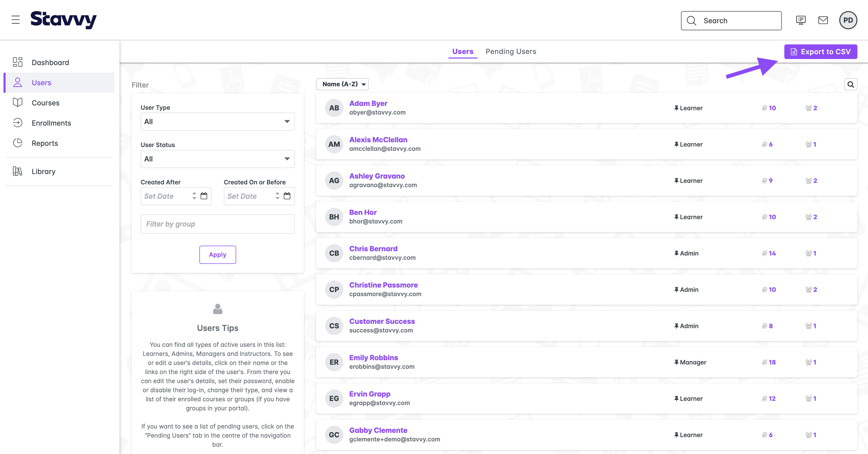Open the hamburger navigation menu
Screen dimensions: 868x454
[x=16, y=20]
